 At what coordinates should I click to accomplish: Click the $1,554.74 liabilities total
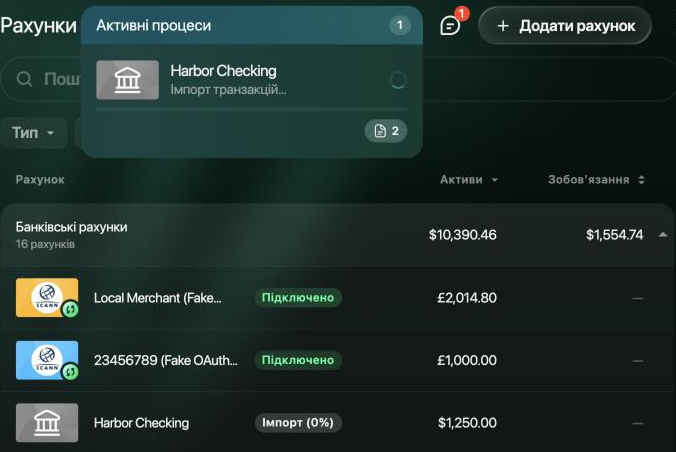(614, 235)
